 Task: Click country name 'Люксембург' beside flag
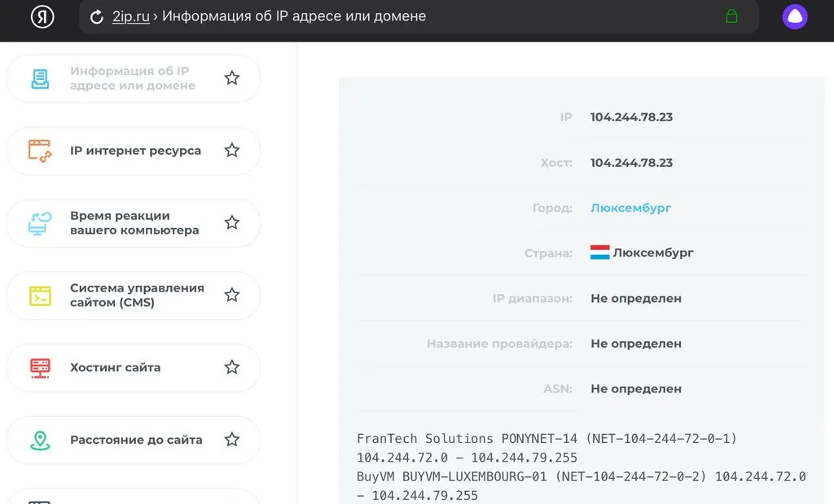pyautogui.click(x=653, y=253)
